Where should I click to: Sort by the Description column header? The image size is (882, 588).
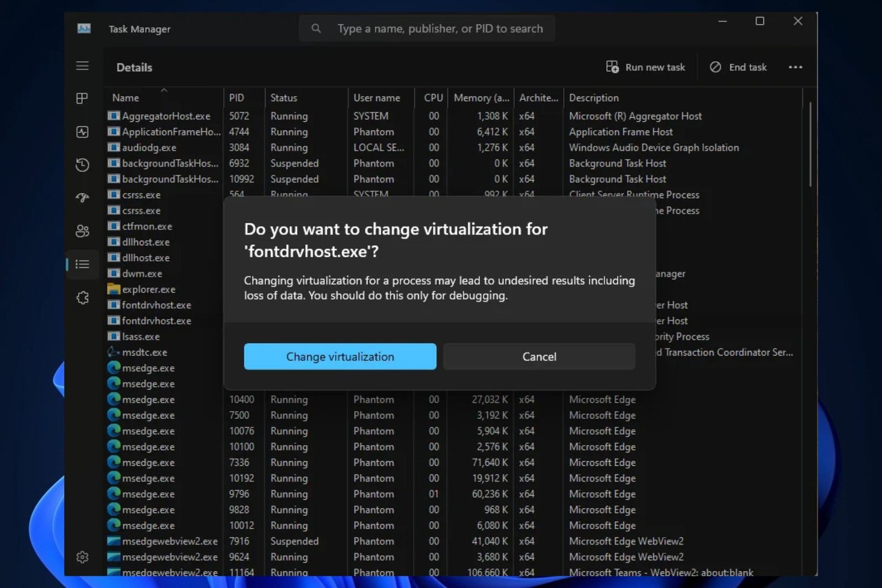(x=682, y=98)
